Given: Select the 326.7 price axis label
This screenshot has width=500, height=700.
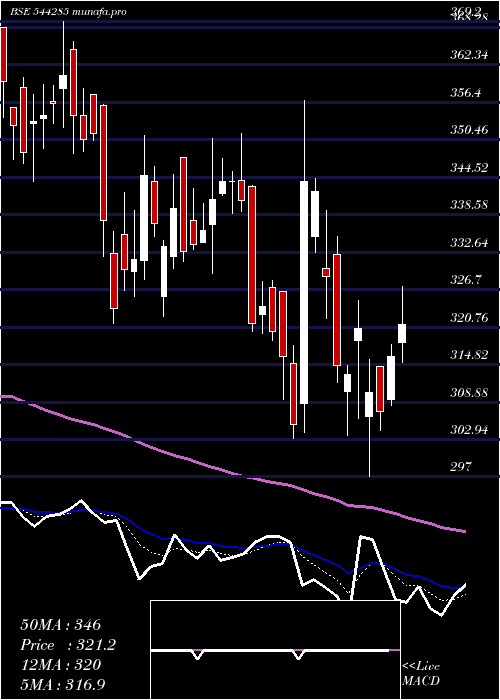Looking at the screenshot, I should coord(468,280).
